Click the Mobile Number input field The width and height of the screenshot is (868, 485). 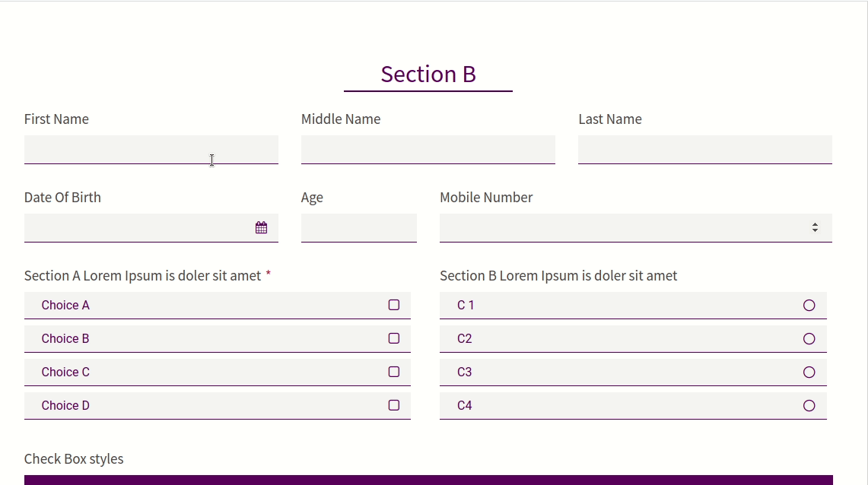[636, 228]
